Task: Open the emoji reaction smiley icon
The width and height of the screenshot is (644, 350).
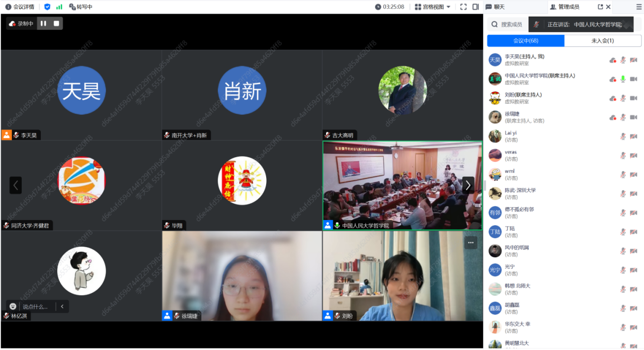Action: pos(13,306)
